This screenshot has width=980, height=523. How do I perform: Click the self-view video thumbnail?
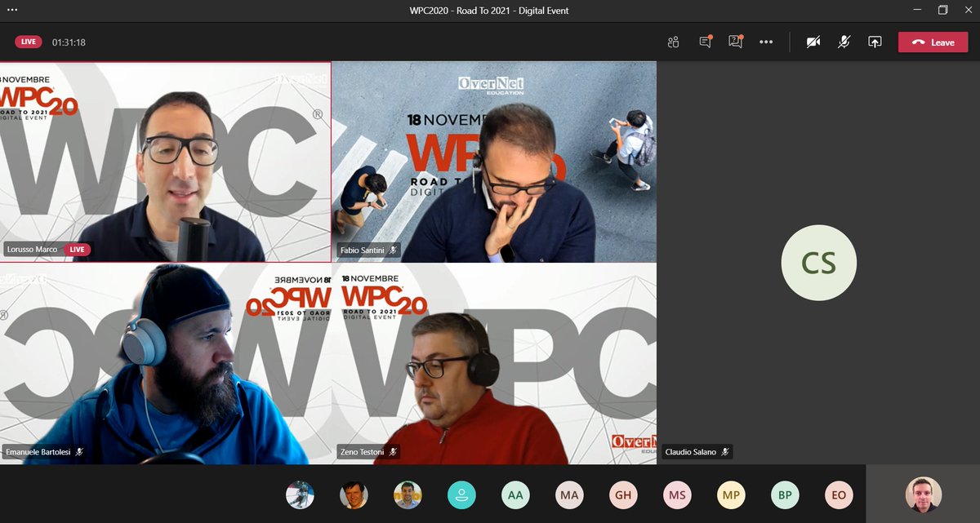pos(923,494)
